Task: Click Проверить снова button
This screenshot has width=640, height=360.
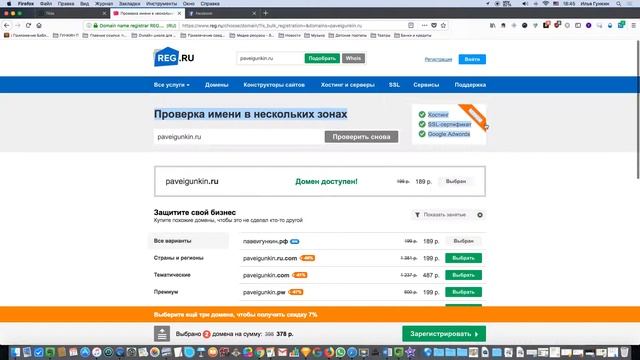Action: (x=361, y=137)
